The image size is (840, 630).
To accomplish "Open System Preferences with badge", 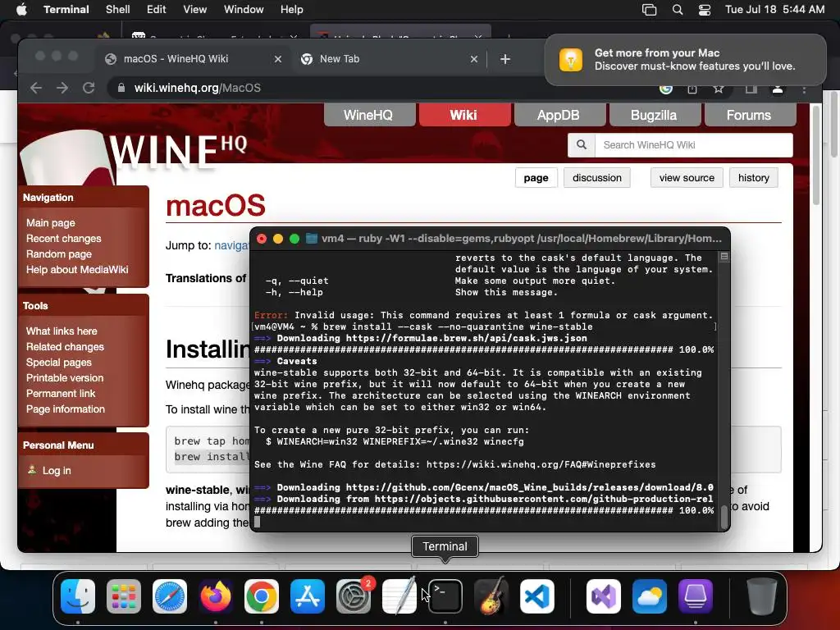I will tap(354, 596).
